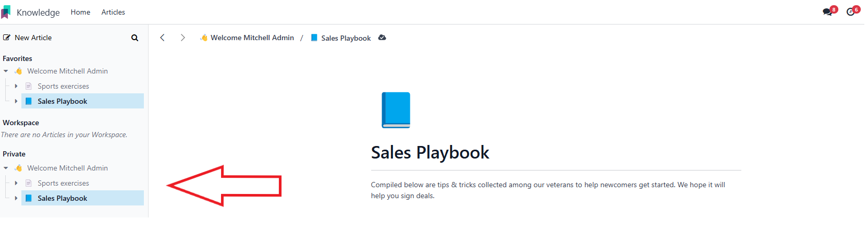The height and width of the screenshot is (231, 868).
Task: Expand Sales Playbook under Private
Action: pyautogui.click(x=16, y=198)
